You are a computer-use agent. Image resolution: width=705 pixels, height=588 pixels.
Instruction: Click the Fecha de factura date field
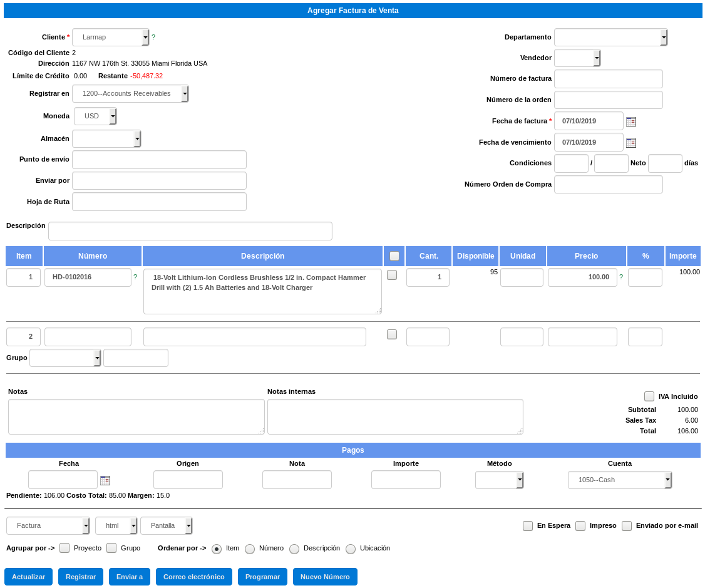pyautogui.click(x=589, y=121)
